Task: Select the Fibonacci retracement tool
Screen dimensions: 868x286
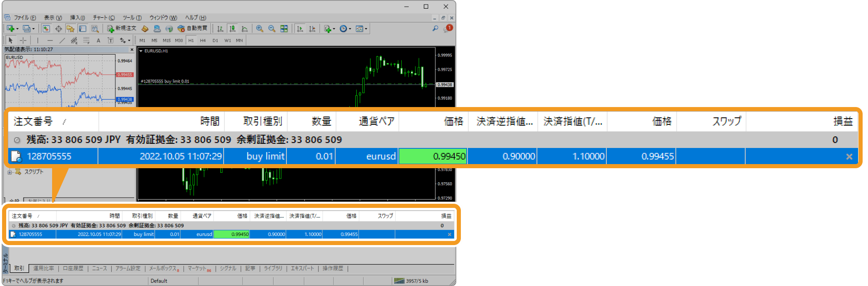Action: click(x=86, y=40)
